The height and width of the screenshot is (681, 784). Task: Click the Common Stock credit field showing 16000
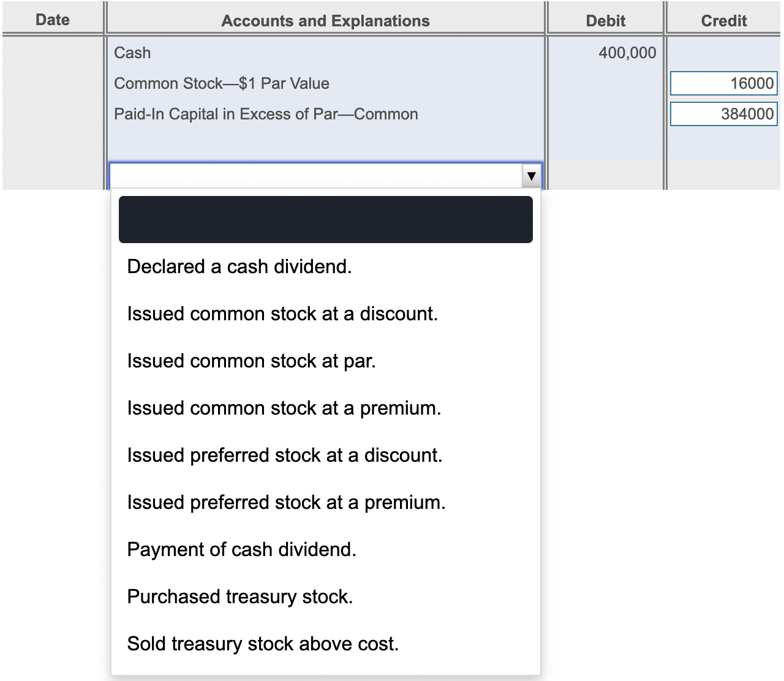[723, 83]
